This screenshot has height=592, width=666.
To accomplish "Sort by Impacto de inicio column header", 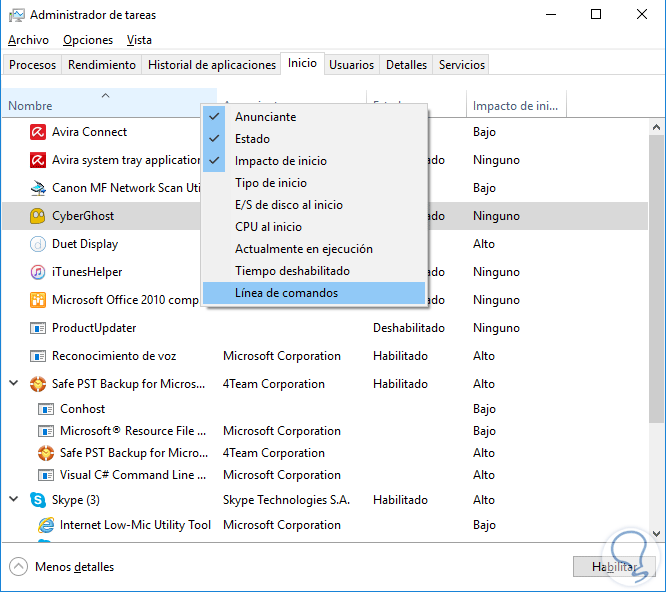I will pos(516,106).
